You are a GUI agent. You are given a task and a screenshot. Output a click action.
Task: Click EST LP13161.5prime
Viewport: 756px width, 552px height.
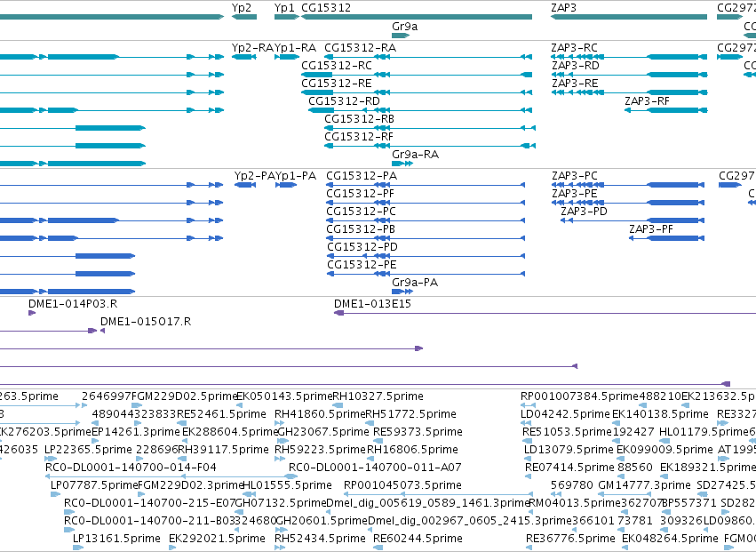click(x=116, y=539)
